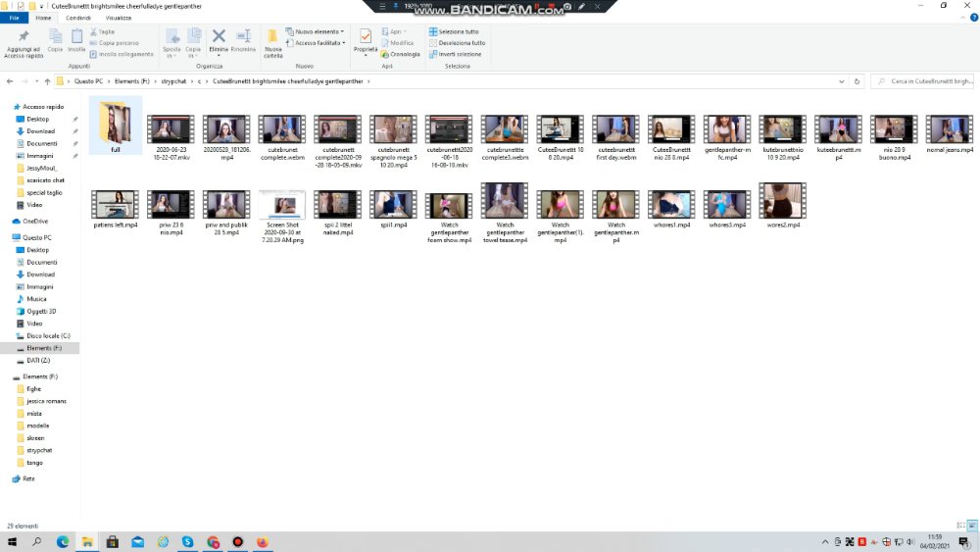Click the search field Cerca in folder
980x552 pixels.
(x=922, y=81)
